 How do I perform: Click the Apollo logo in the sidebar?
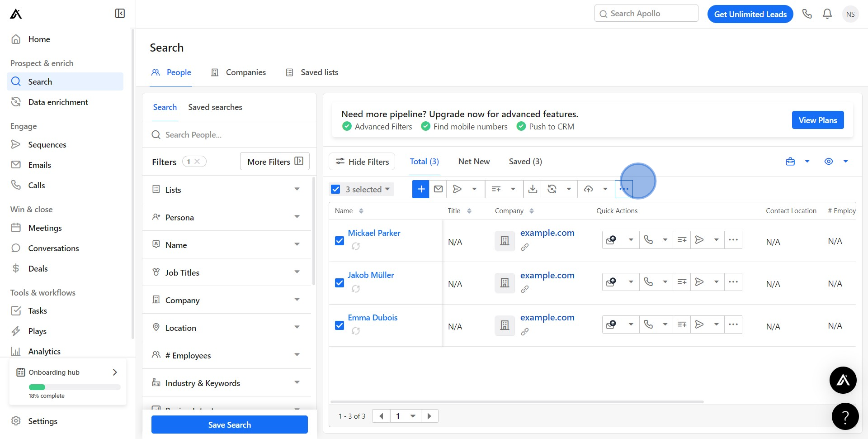click(16, 14)
